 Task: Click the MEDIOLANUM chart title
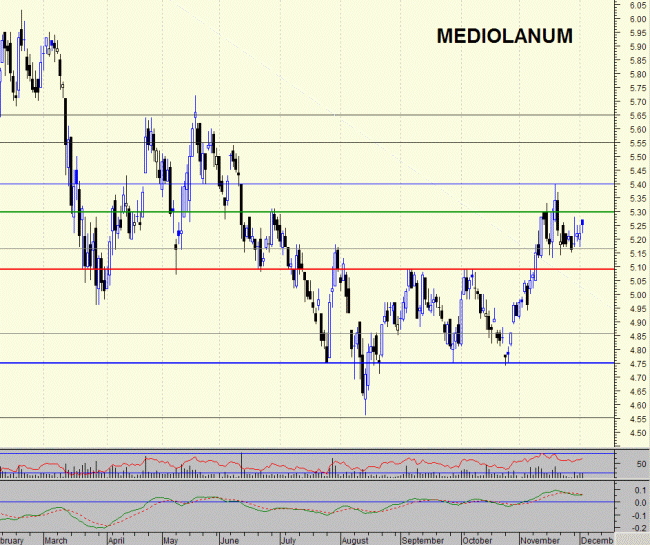click(504, 36)
